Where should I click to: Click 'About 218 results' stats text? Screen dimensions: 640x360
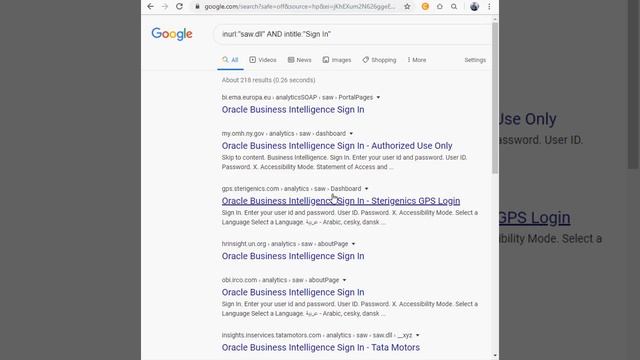tap(269, 80)
